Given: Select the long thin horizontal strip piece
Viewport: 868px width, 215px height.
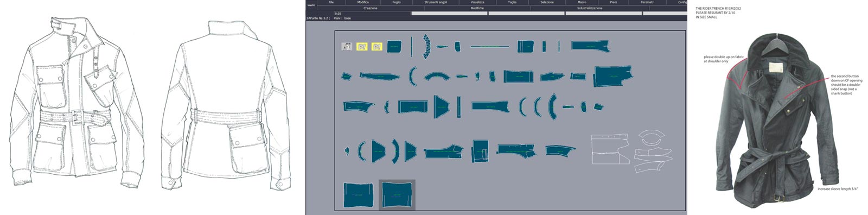Looking at the screenshot, I should 490,47.
